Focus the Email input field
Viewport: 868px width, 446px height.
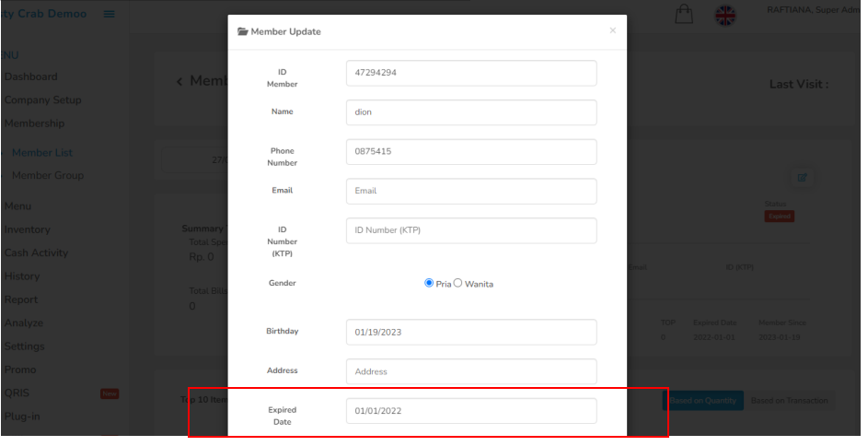[471, 191]
